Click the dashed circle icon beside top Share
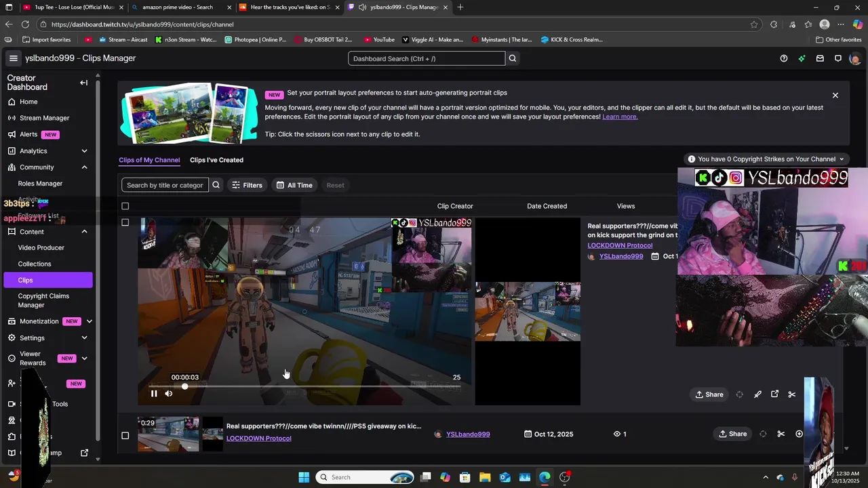This screenshot has height=488, width=868. coord(739,394)
